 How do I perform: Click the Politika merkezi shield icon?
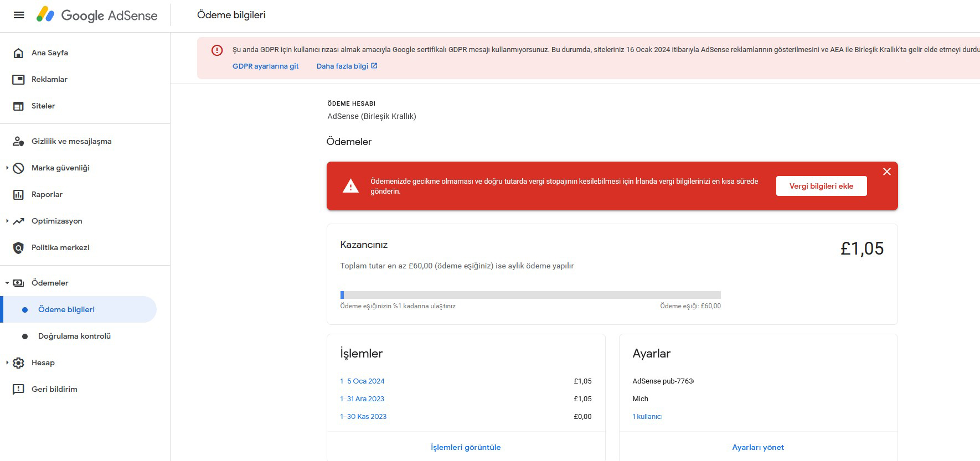[18, 248]
